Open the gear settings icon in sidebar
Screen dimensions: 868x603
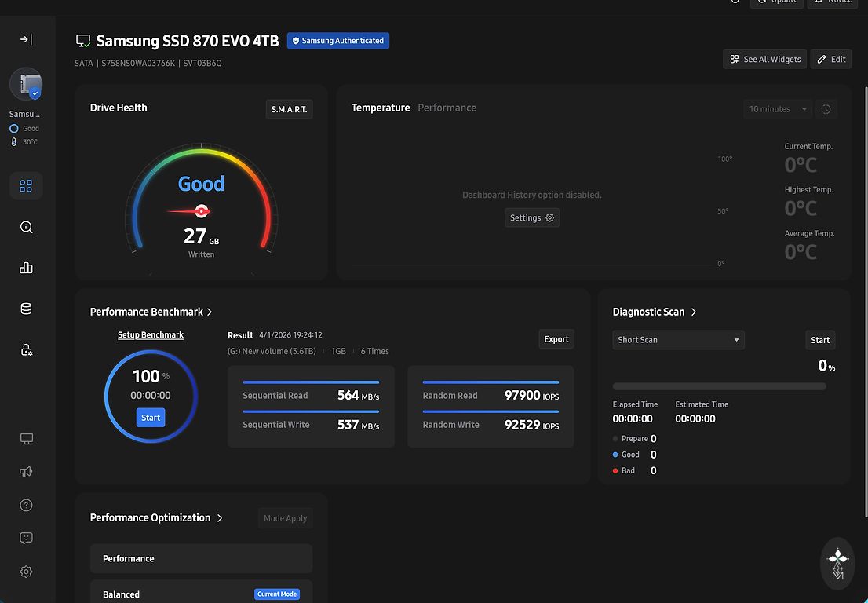(x=26, y=572)
